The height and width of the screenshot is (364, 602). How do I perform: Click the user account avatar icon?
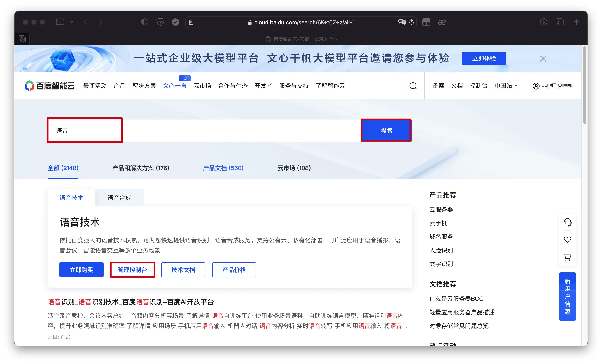click(x=536, y=86)
